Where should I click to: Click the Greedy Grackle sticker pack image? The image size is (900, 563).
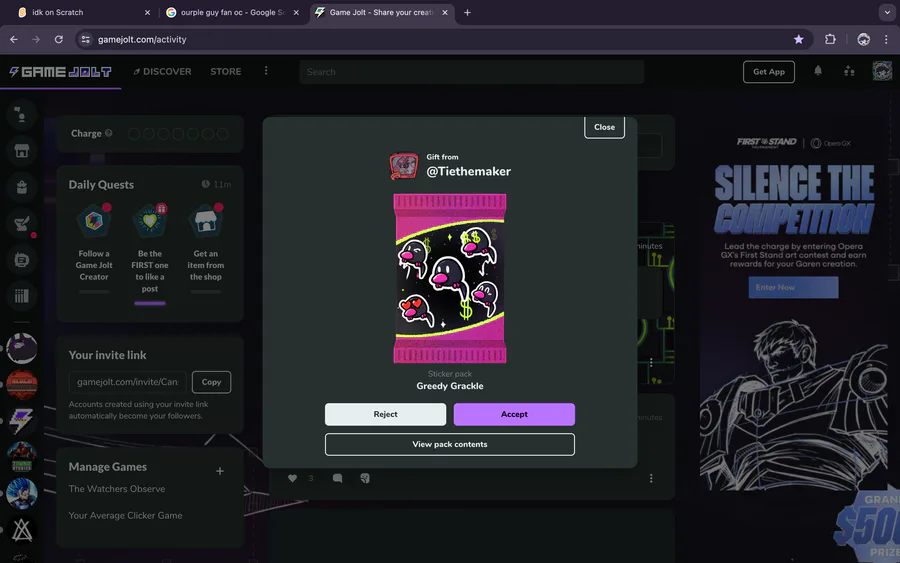(449, 278)
